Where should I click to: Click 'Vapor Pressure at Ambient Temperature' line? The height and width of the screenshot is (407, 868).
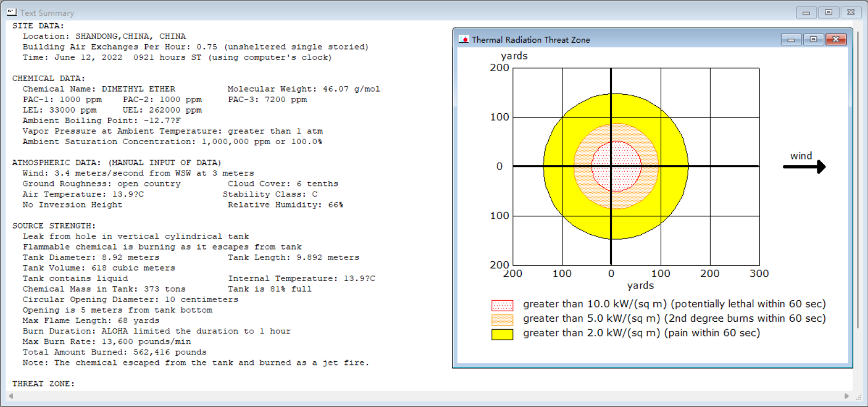[x=173, y=131]
